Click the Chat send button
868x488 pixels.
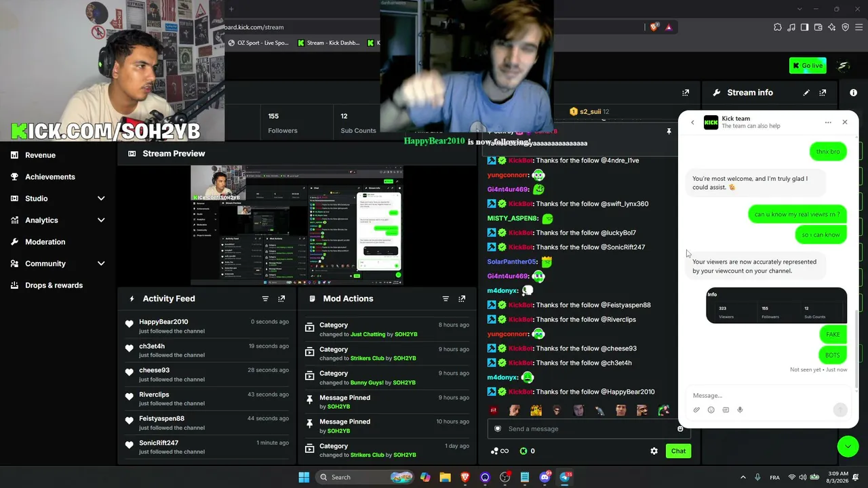point(678,451)
